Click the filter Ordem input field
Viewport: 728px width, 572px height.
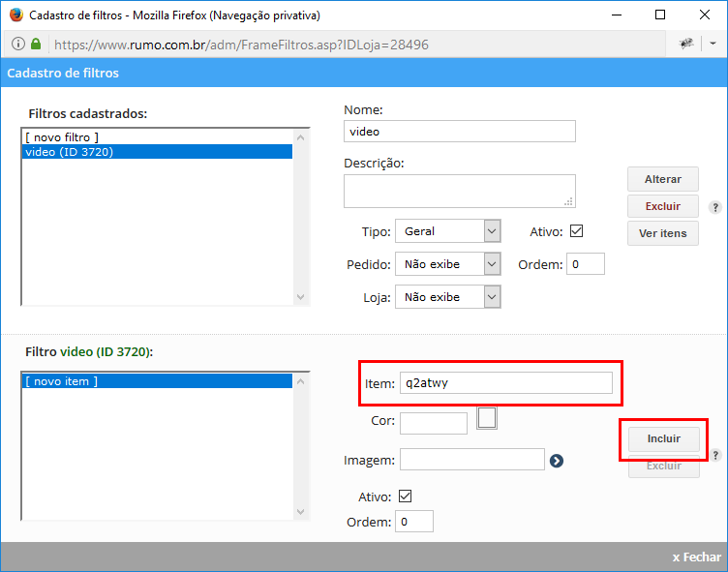click(586, 264)
